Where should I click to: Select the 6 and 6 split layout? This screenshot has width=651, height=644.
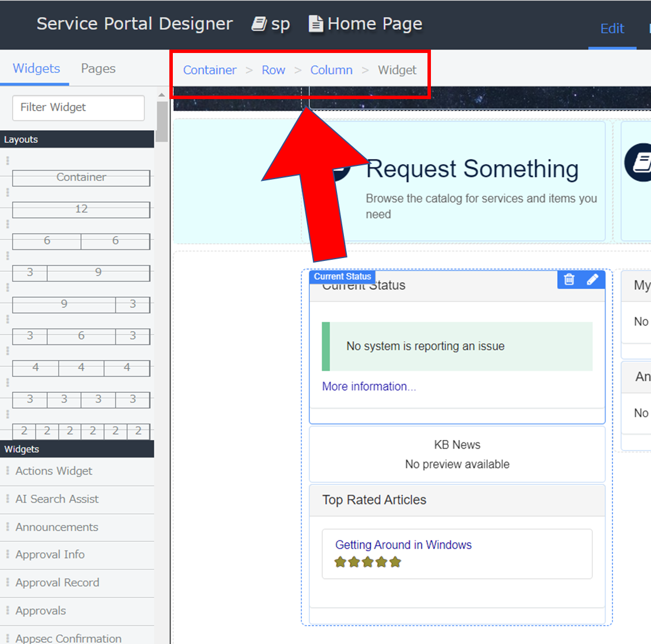pyautogui.click(x=81, y=241)
